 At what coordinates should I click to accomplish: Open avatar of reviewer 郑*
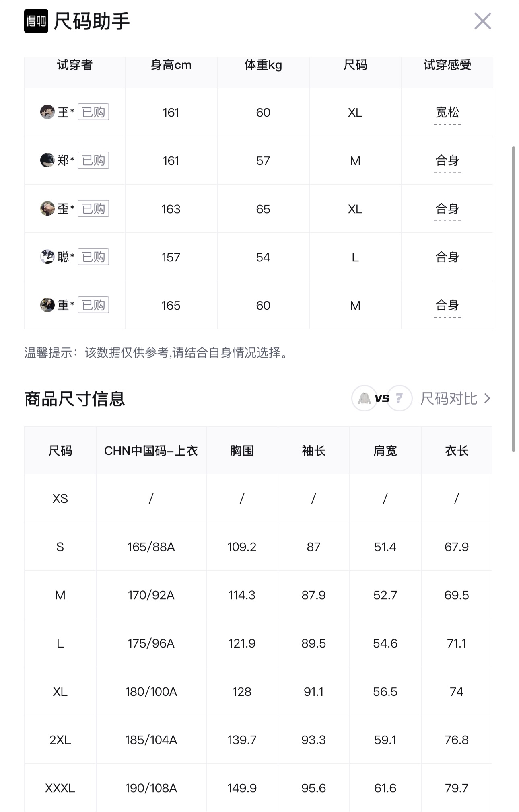47,160
